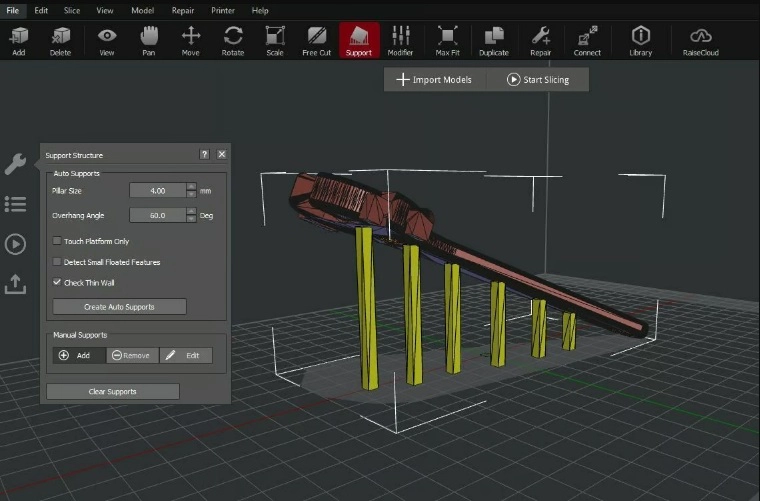This screenshot has height=501, width=760.
Task: Click the upload/export icon in left sidebar
Action: [15, 284]
